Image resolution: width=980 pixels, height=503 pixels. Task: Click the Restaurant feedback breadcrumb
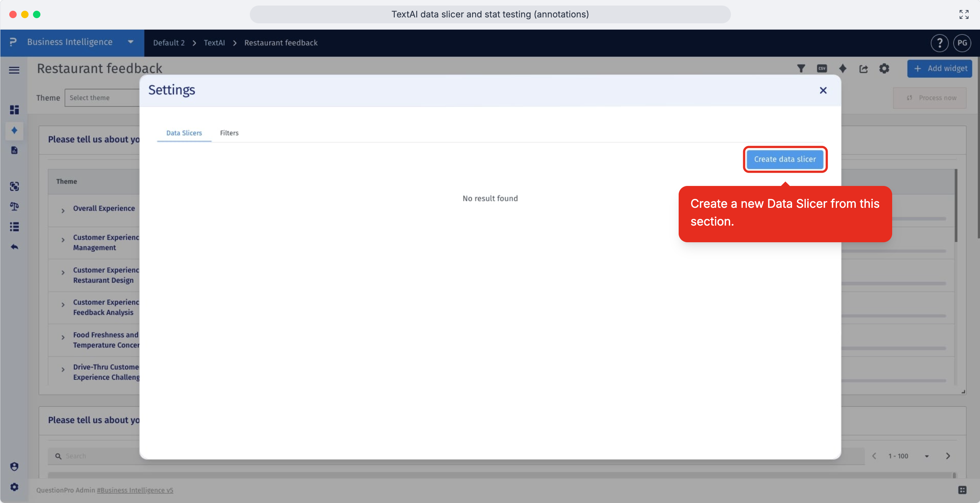(x=281, y=43)
